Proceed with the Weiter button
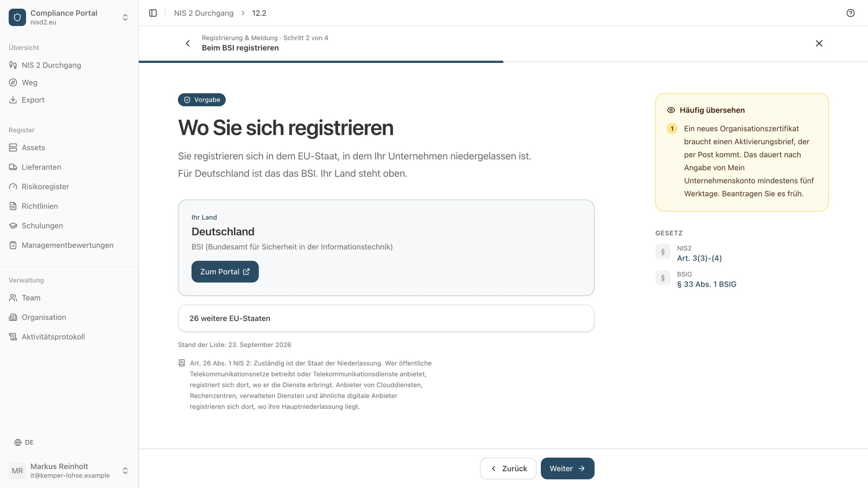The image size is (868, 488). point(567,468)
